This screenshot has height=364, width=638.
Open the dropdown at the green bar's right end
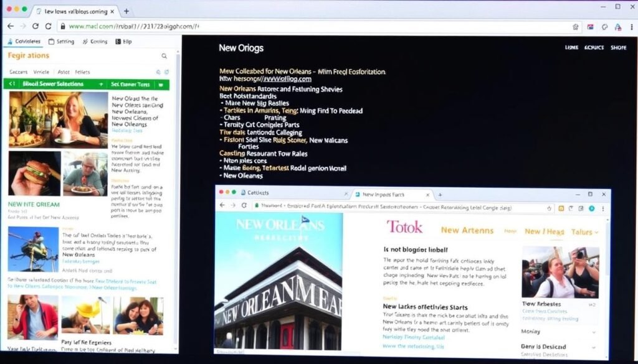click(x=160, y=84)
